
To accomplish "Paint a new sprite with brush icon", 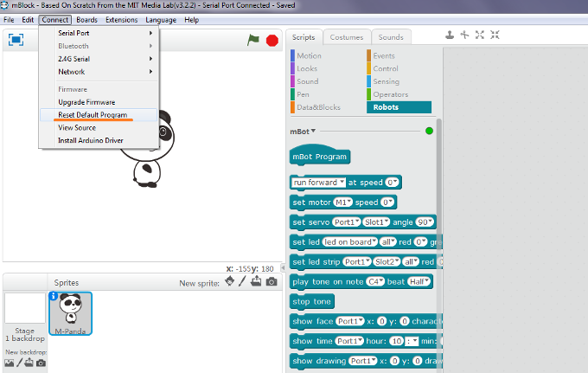I will 242,280.
